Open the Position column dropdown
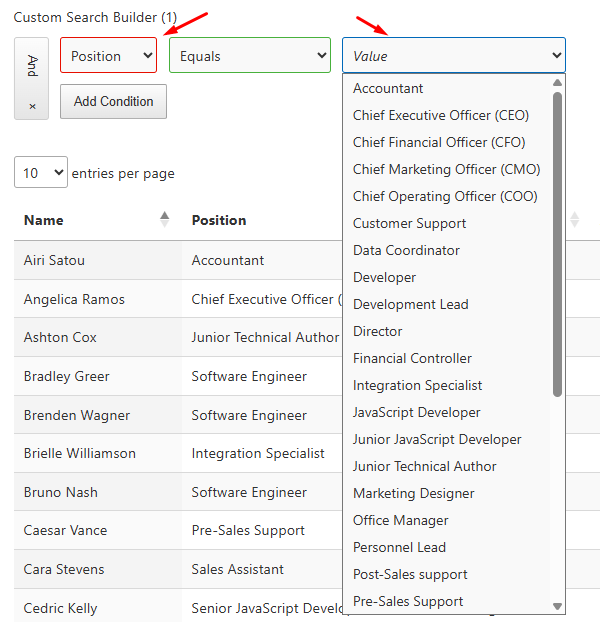 tap(109, 55)
